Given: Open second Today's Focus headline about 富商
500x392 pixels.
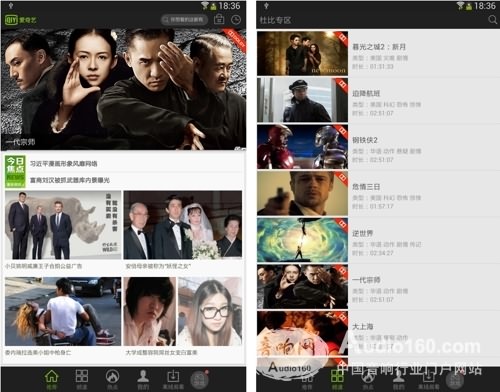Looking at the screenshot, I should [x=70, y=180].
